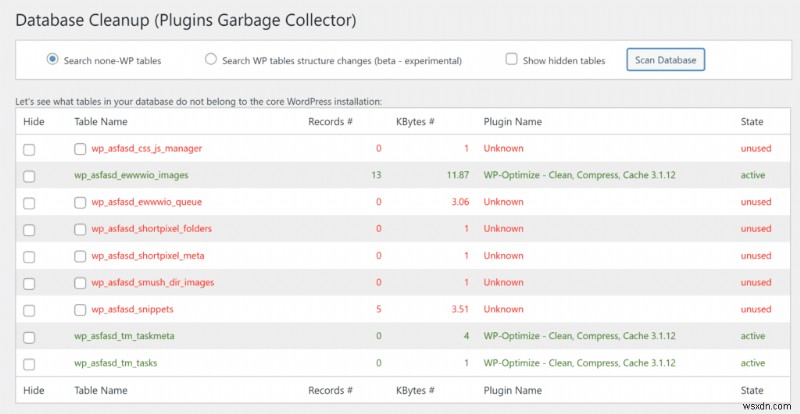Check the Hide box for the snippets row

click(29, 310)
